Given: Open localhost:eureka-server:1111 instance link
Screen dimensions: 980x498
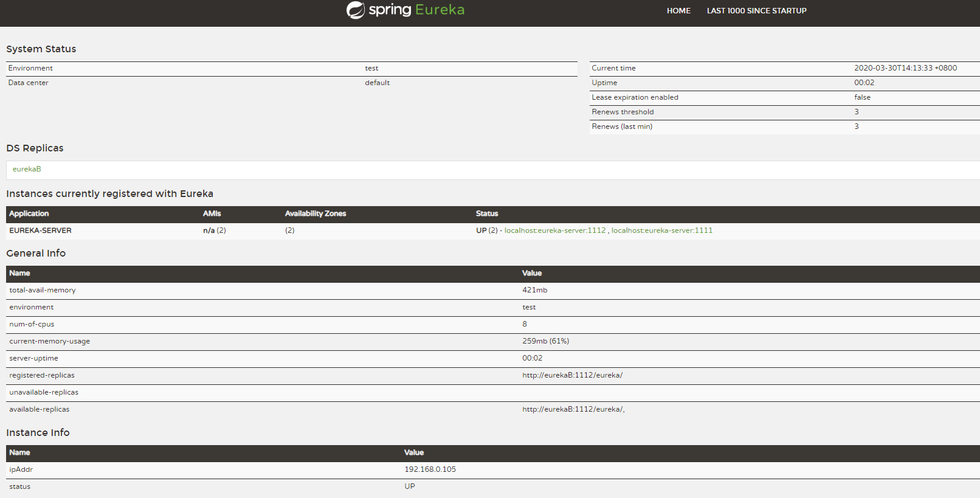Looking at the screenshot, I should tap(662, 230).
